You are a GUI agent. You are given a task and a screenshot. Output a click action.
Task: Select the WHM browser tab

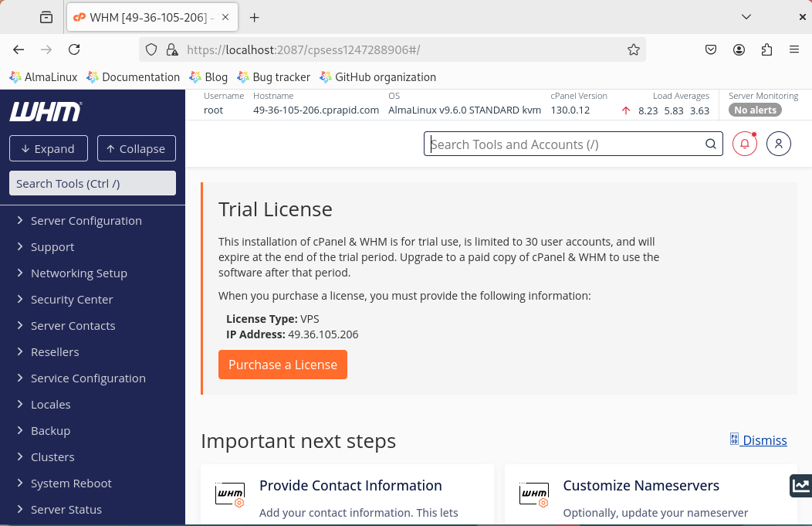click(x=143, y=16)
